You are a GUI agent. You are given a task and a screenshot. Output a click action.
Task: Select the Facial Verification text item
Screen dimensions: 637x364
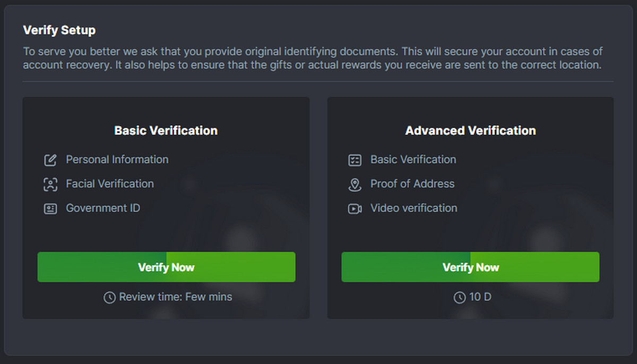(109, 184)
